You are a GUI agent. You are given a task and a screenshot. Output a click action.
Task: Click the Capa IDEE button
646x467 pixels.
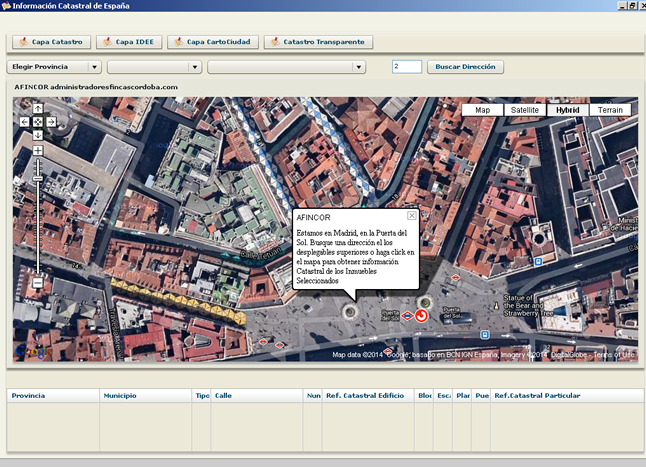(x=129, y=42)
